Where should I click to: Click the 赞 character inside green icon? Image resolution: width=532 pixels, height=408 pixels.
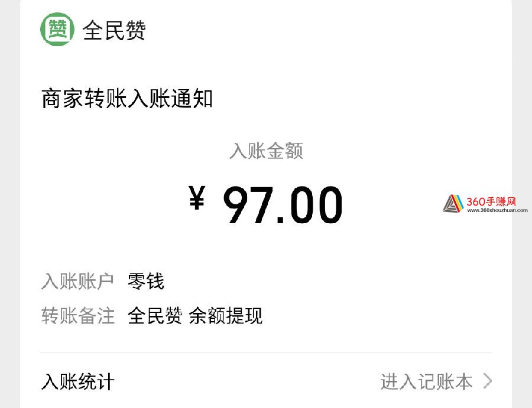point(57,29)
